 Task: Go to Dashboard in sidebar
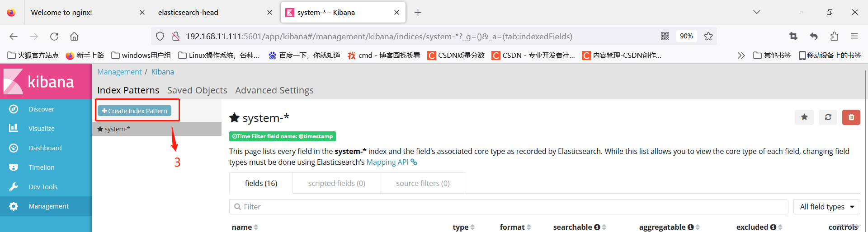[x=46, y=148]
